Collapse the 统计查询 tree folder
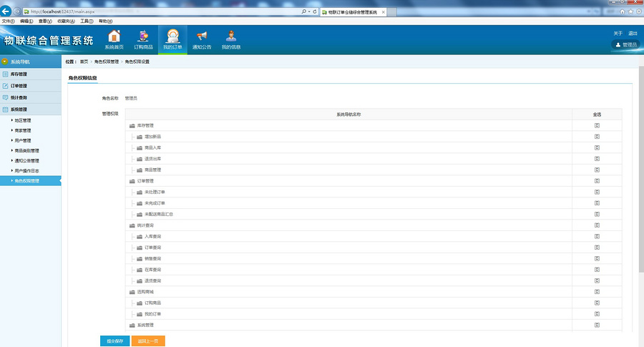 132,225
